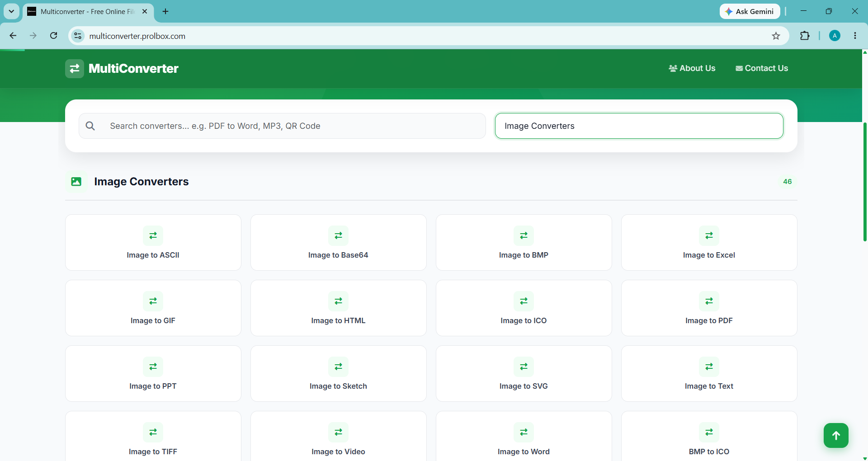Click the address bar URL
Image resolution: width=868 pixels, height=461 pixels.
point(137,36)
